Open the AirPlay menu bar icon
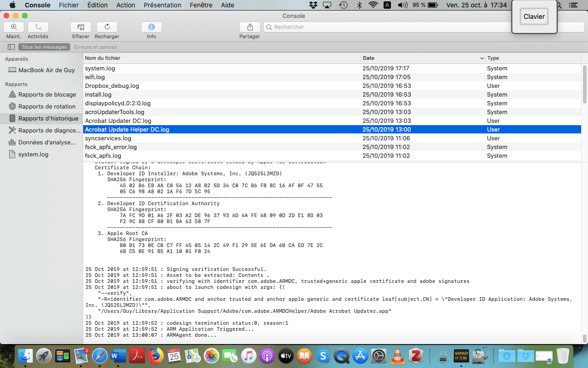This screenshot has width=588, height=368. [x=327, y=5]
